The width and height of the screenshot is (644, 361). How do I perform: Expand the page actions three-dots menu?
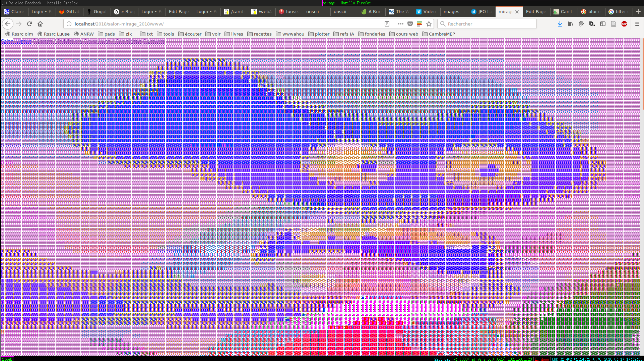coord(400,24)
